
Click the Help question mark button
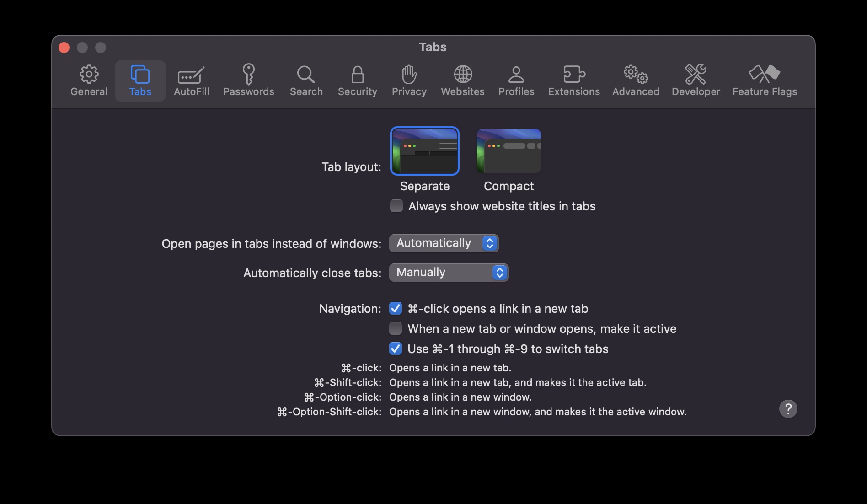click(788, 408)
